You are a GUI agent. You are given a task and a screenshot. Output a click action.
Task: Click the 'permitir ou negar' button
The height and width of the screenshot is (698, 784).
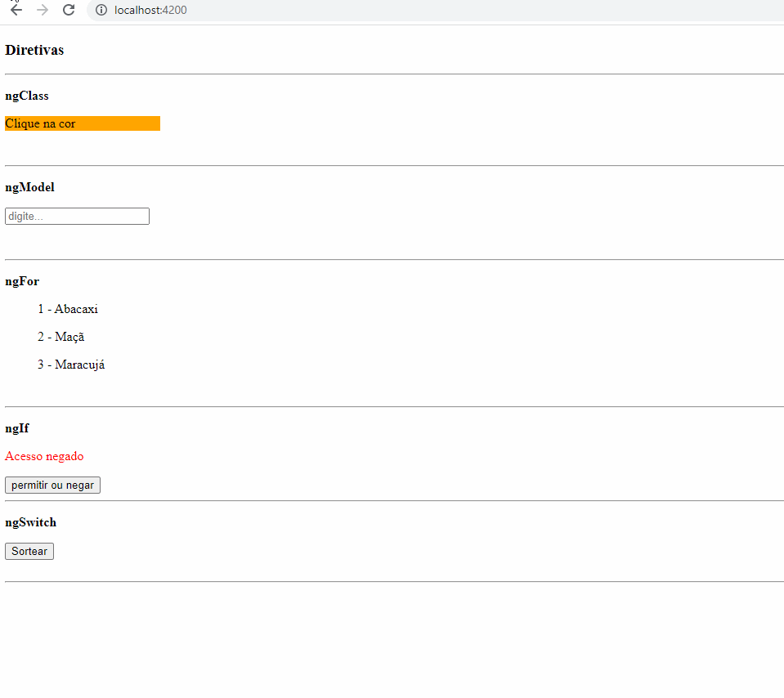52,485
